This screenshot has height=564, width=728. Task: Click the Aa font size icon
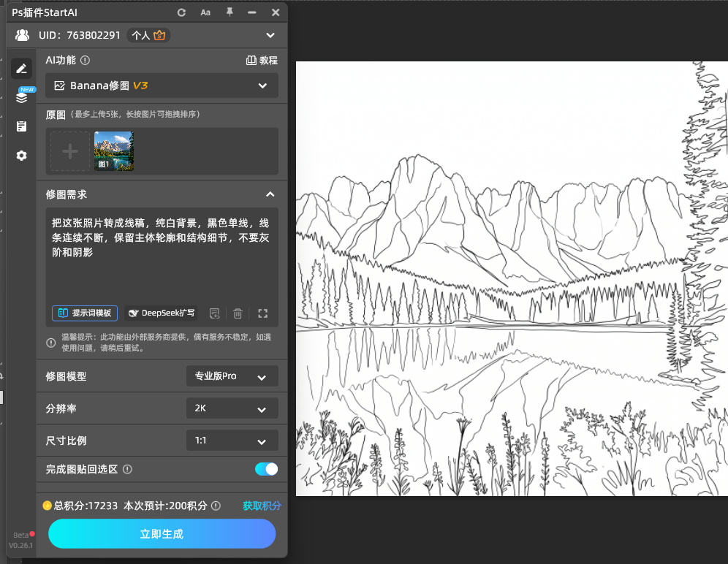[x=205, y=12]
